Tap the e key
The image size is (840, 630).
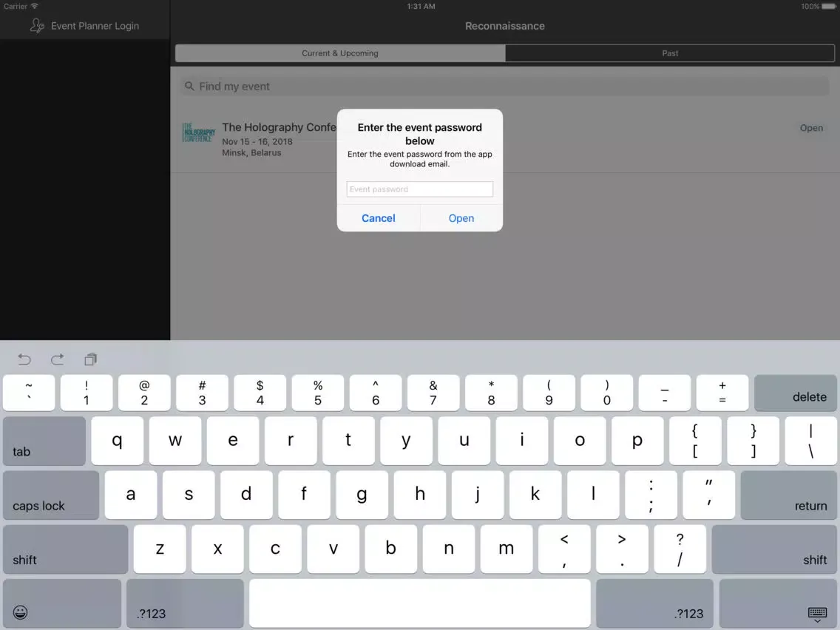[233, 441]
